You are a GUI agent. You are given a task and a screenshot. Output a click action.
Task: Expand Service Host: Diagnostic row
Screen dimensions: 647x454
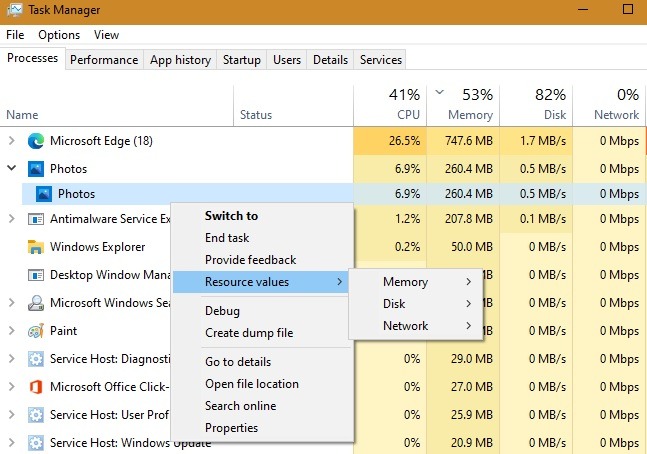pos(12,359)
